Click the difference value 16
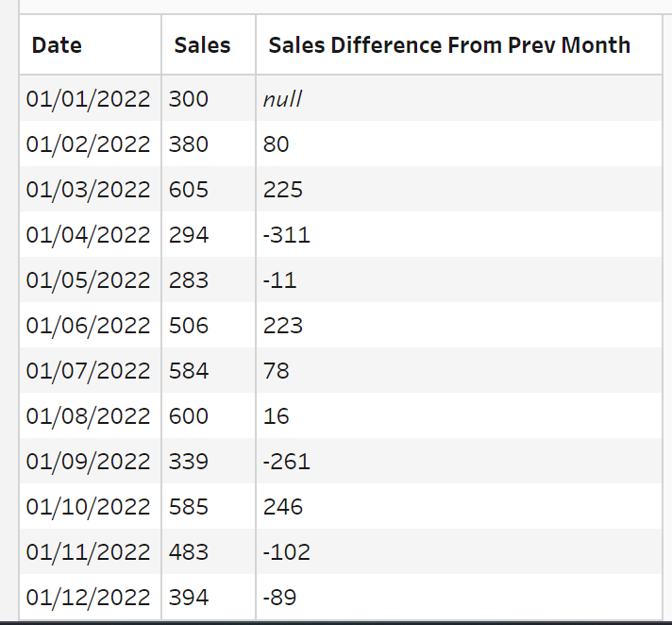The width and height of the screenshot is (672, 625). tap(277, 416)
